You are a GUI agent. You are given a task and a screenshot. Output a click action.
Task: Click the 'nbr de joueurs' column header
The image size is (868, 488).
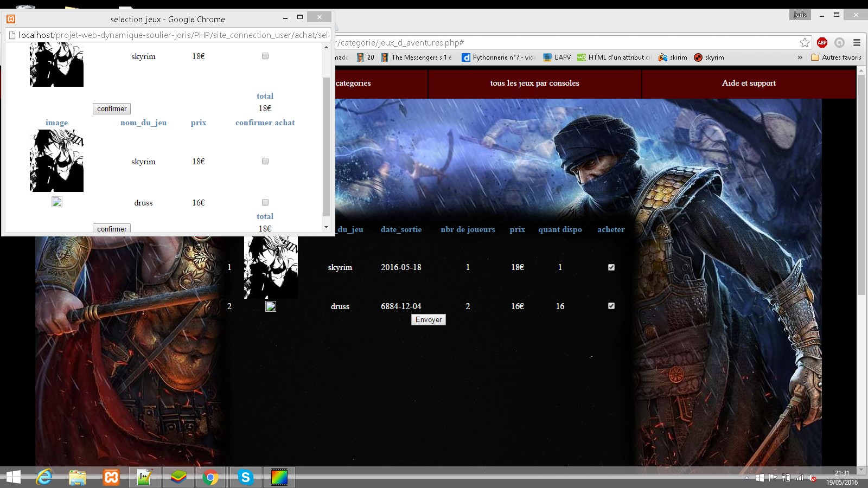tap(468, 229)
